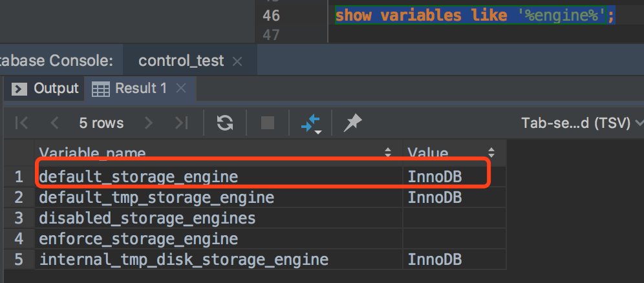Viewport: 644px width, 283px height.
Task: Close the Result 1 tab
Action: coord(181,89)
